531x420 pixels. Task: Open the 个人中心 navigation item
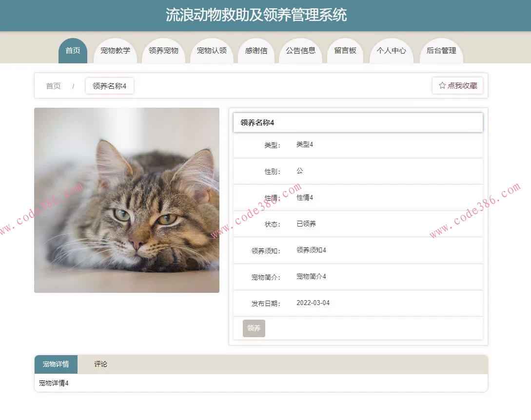(x=392, y=50)
